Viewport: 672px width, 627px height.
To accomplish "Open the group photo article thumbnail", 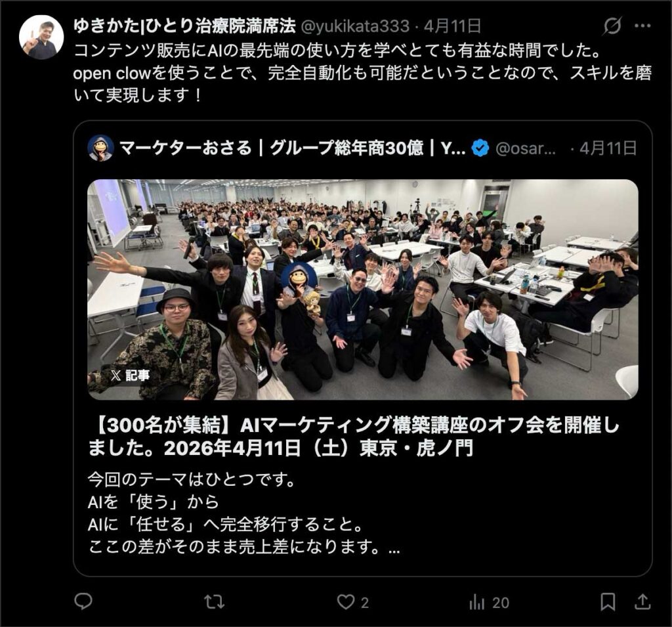I will [x=362, y=290].
